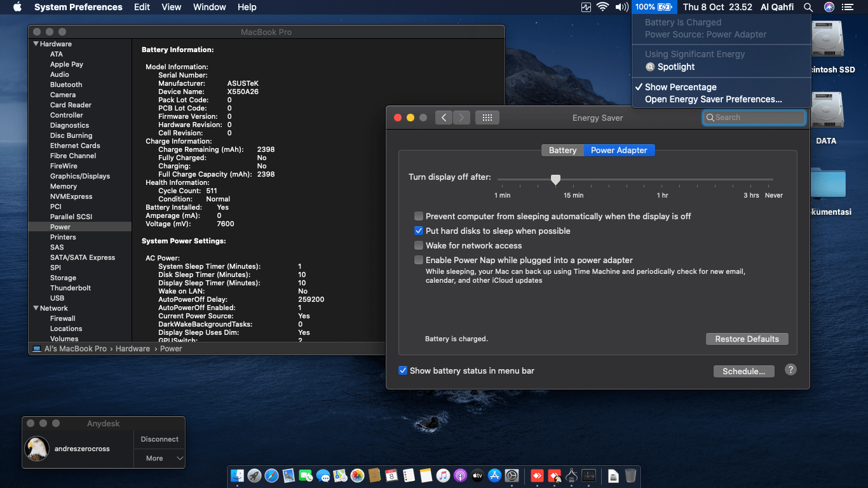
Task: Collapse the Hardware section in the sidebar
Action: point(36,44)
